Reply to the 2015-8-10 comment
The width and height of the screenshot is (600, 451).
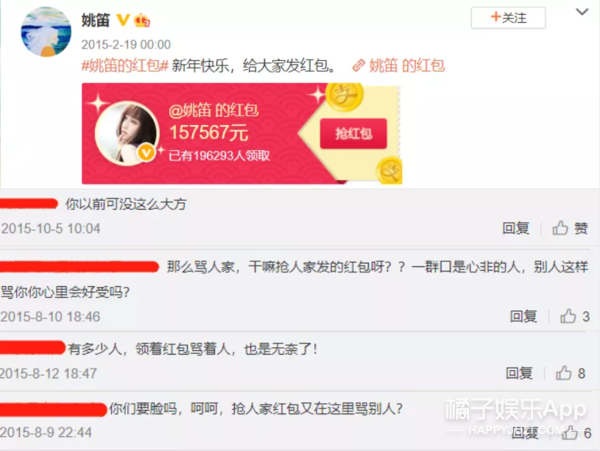point(523,316)
